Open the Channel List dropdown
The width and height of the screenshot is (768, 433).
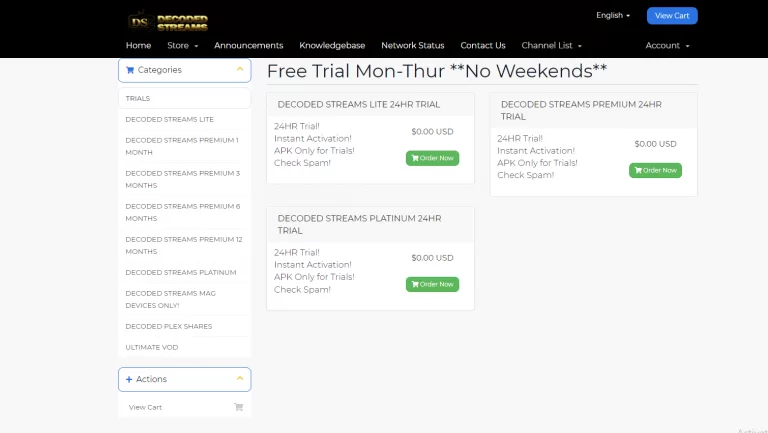[x=552, y=46]
